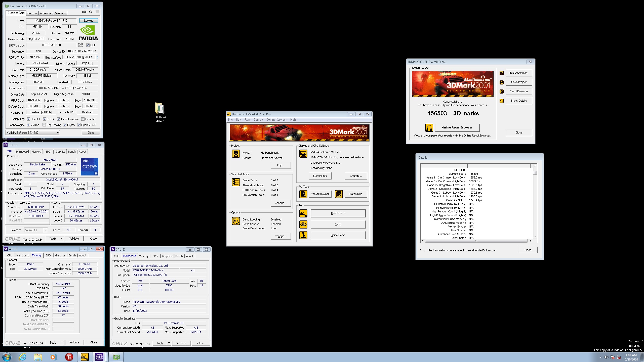Open Bench tab in CPU-Z Mainboard window
The width and height of the screenshot is (644, 362).
pos(179,256)
